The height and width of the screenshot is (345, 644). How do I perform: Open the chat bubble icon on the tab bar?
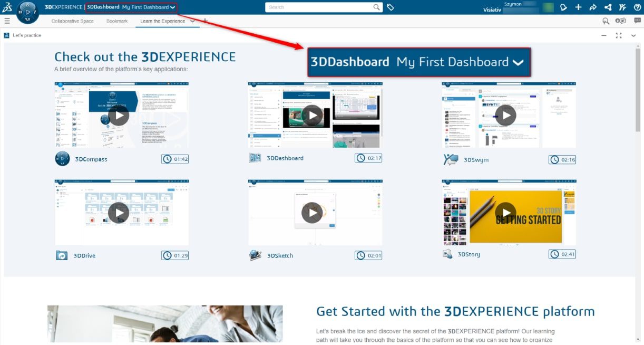[637, 21]
